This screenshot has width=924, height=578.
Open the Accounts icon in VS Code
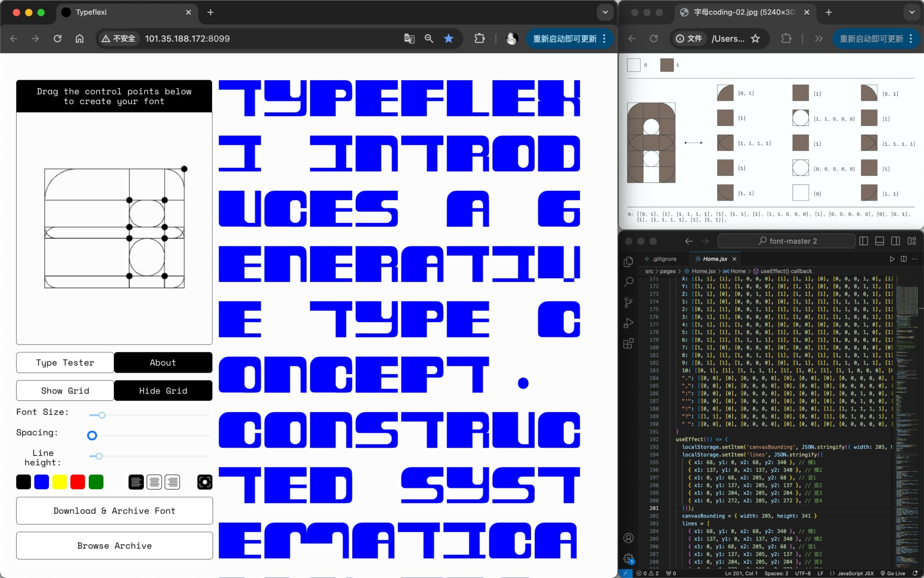pyautogui.click(x=628, y=538)
